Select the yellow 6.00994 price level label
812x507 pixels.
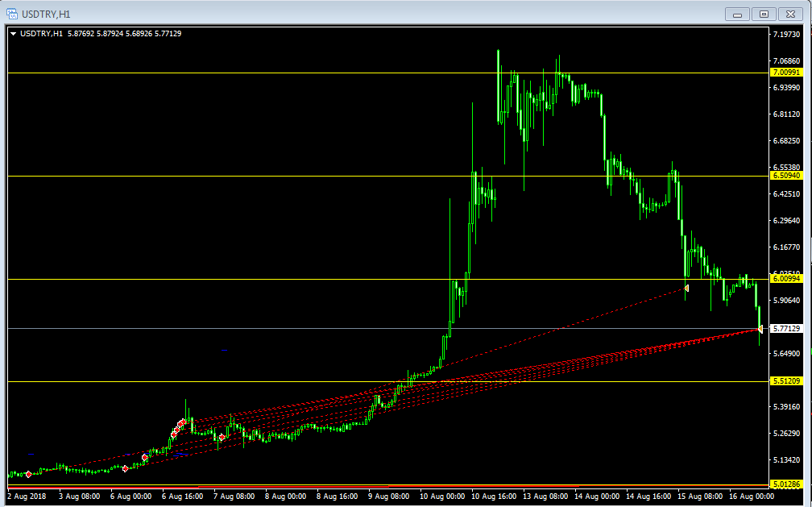point(786,279)
